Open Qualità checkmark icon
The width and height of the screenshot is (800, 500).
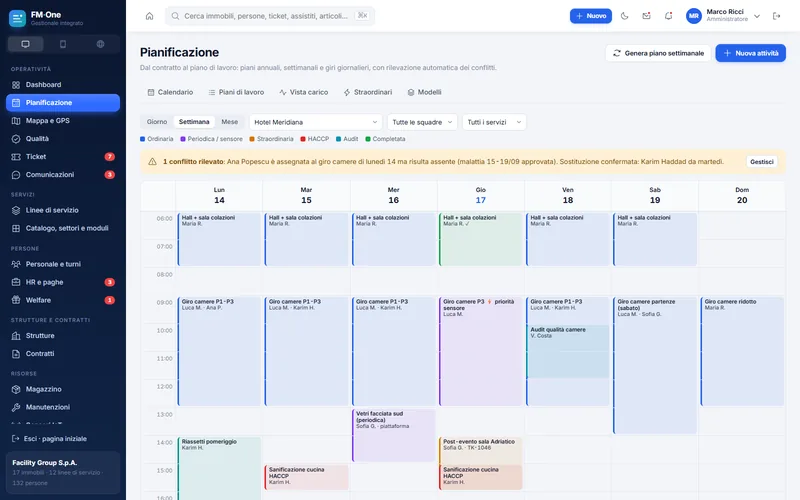coord(16,139)
